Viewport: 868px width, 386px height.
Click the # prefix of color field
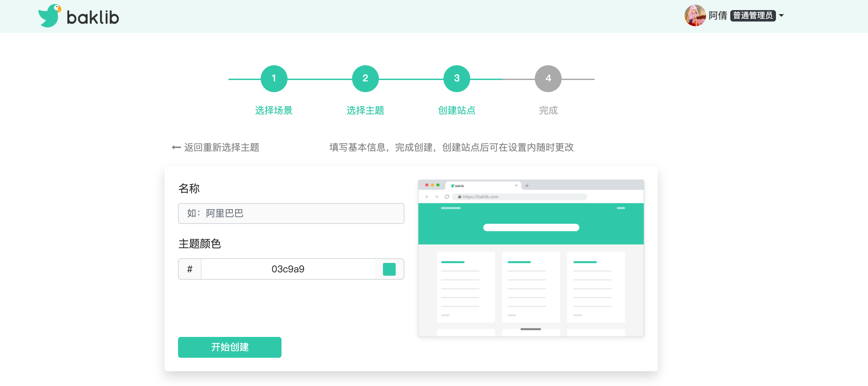click(x=190, y=269)
